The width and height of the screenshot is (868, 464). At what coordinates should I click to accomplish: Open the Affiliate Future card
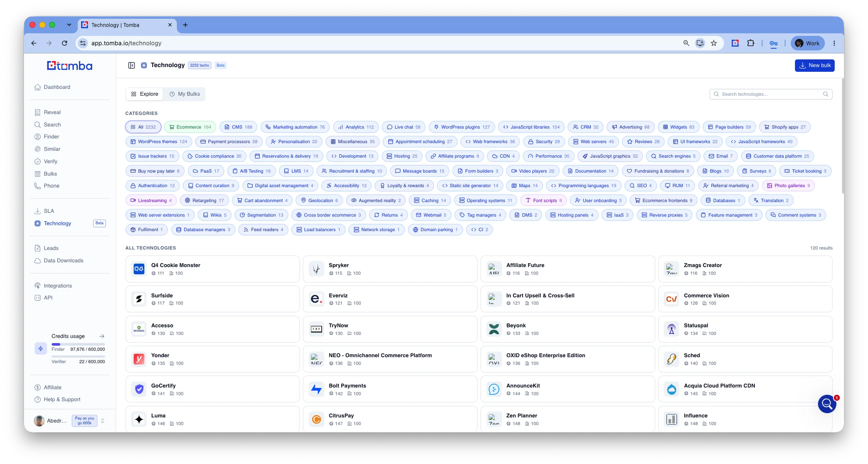tap(567, 269)
